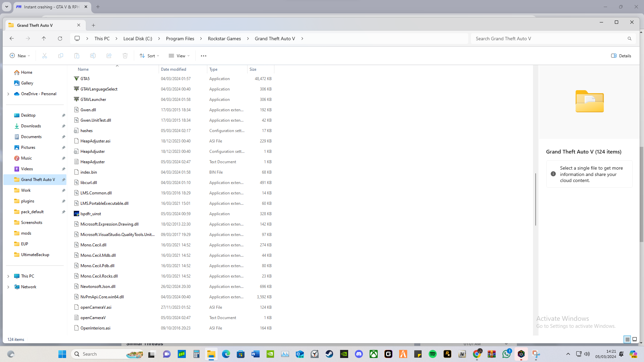This screenshot has height=362, width=644.
Task: Go up one folder with Up arrow
Action: point(44,39)
